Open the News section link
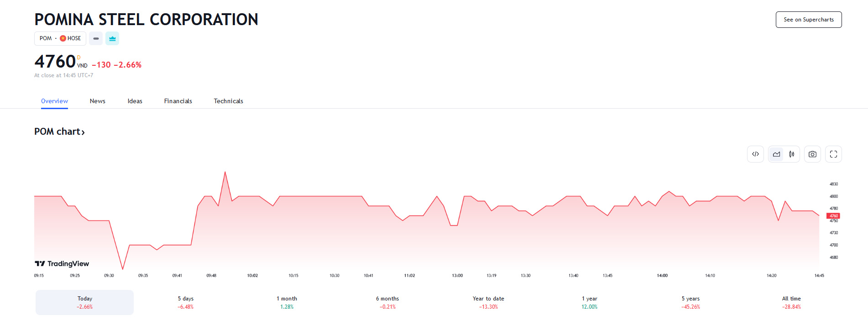The image size is (868, 321). (97, 101)
